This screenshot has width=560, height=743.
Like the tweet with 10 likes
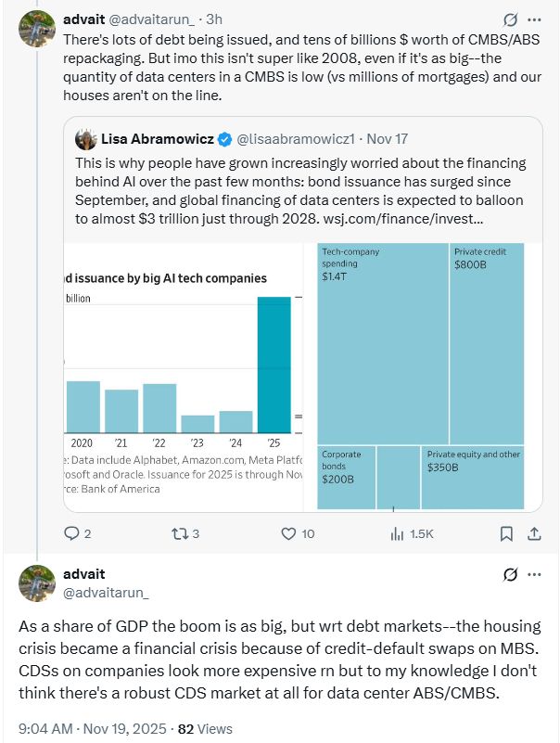click(x=288, y=533)
